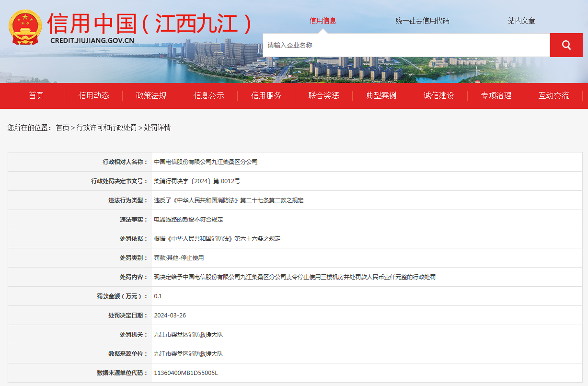Image resolution: width=588 pixels, height=386 pixels.
Task: Select the 信用信息 search tab
Action: click(323, 21)
